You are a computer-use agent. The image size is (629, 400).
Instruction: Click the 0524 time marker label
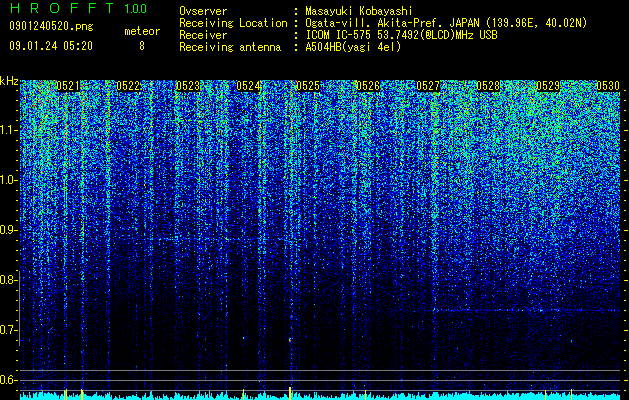(x=248, y=86)
